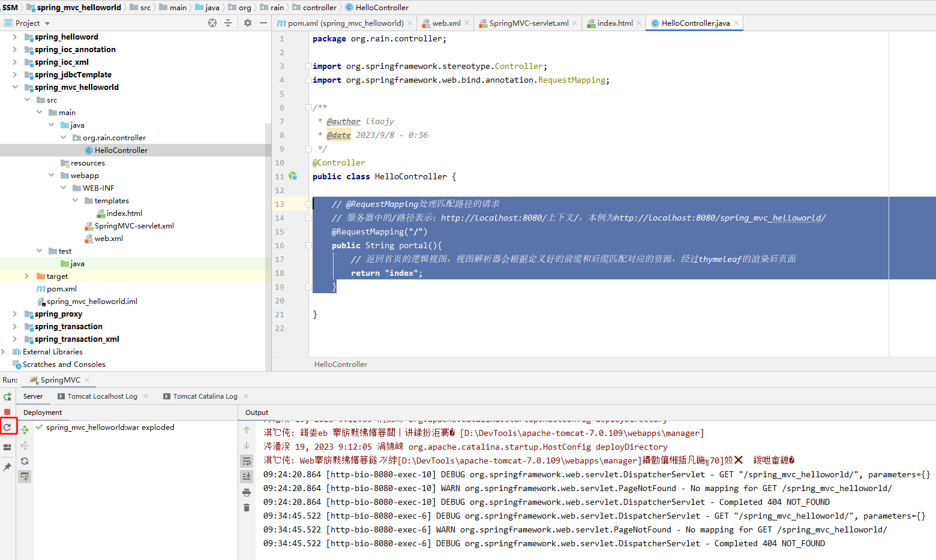Rerun the SpringMVC server configuration
Image resolution: width=936 pixels, height=560 pixels.
pyautogui.click(x=7, y=396)
